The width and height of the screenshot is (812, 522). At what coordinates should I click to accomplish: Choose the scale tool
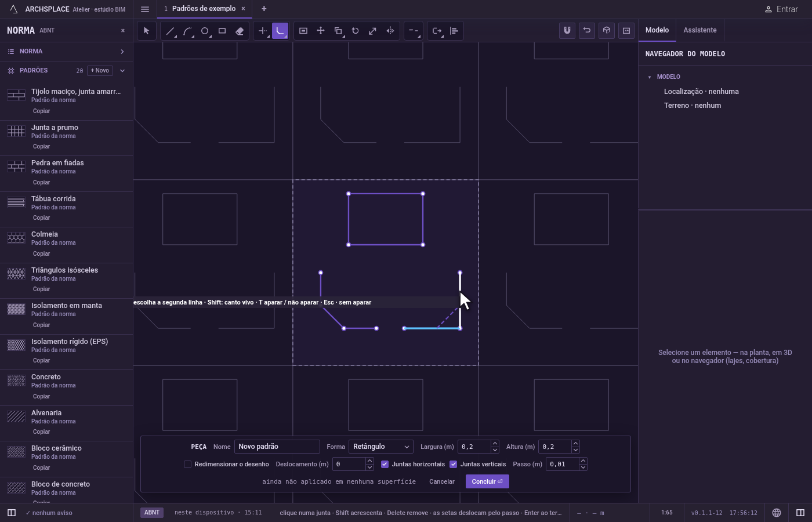[373, 31]
